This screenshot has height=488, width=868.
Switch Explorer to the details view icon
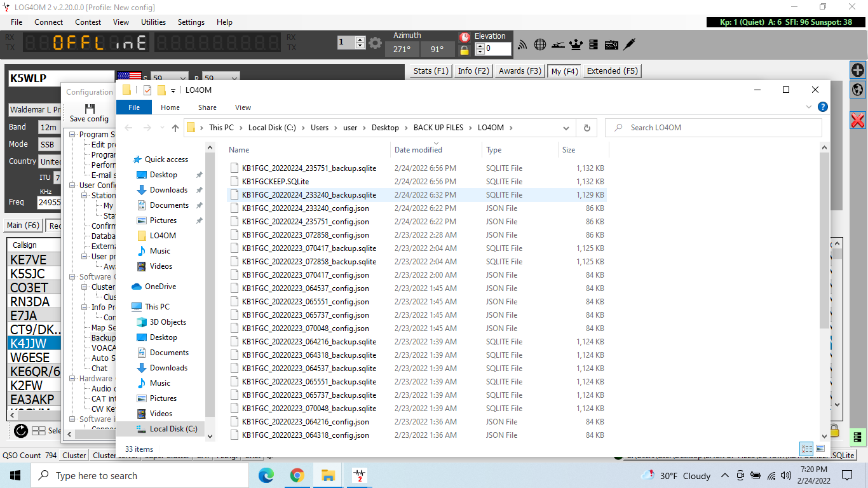click(806, 449)
